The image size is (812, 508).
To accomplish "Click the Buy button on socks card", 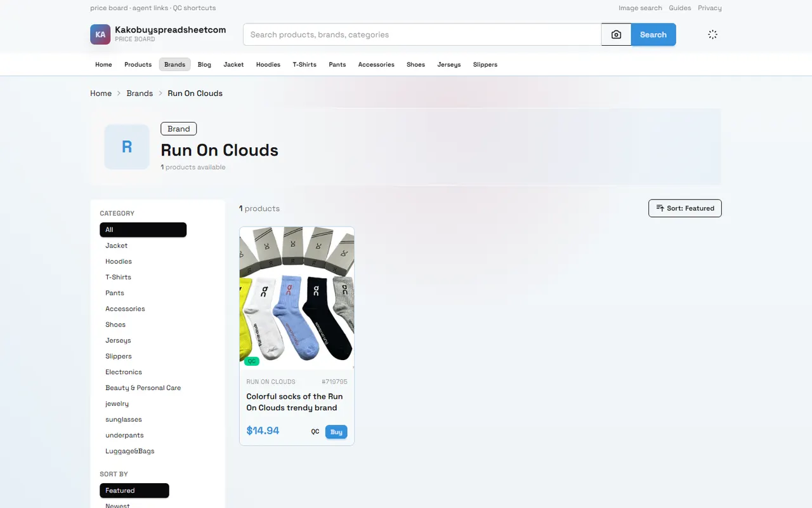I will [x=336, y=432].
